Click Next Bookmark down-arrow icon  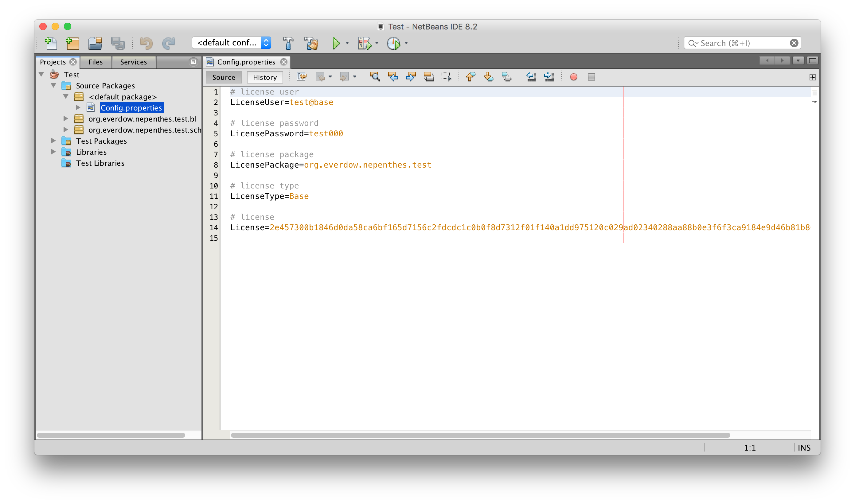(x=489, y=77)
